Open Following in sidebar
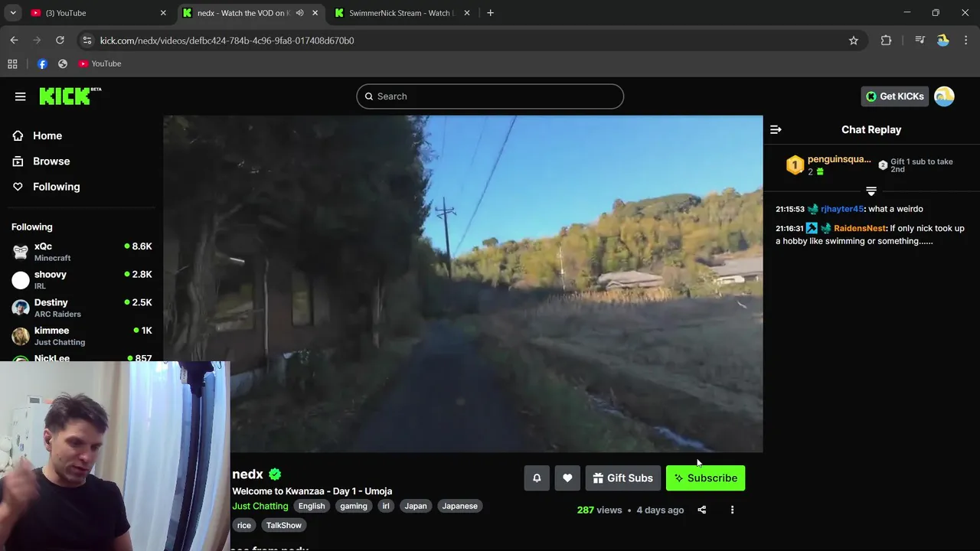The image size is (980, 551). coord(56,187)
